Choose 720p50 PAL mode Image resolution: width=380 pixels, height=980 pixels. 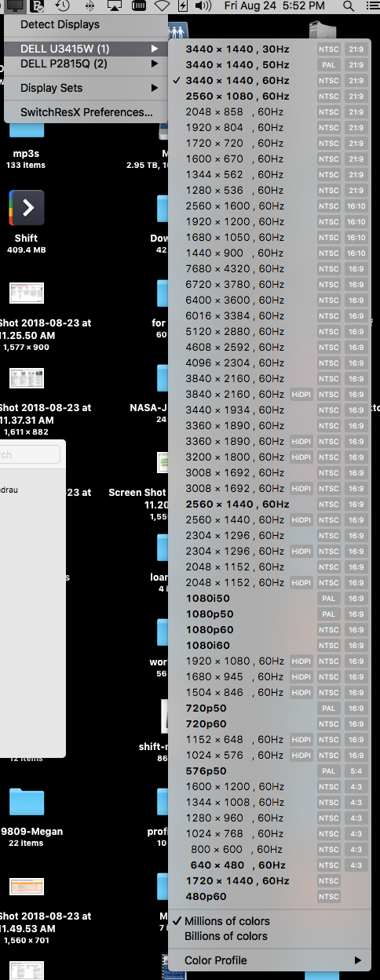(x=269, y=708)
